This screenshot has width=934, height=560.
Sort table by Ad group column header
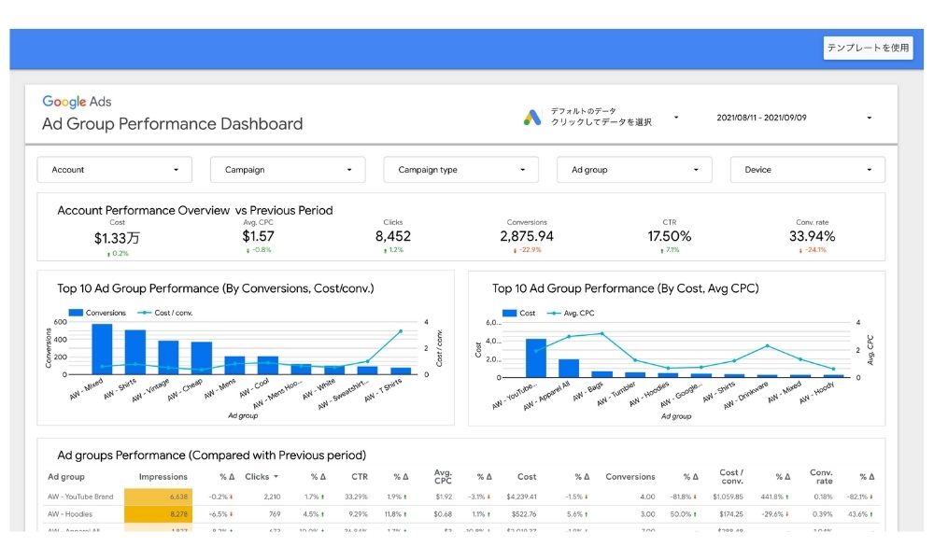[x=66, y=477]
